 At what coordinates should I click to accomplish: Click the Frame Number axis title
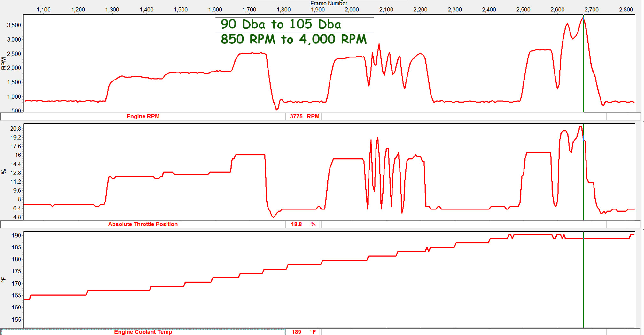click(329, 3)
